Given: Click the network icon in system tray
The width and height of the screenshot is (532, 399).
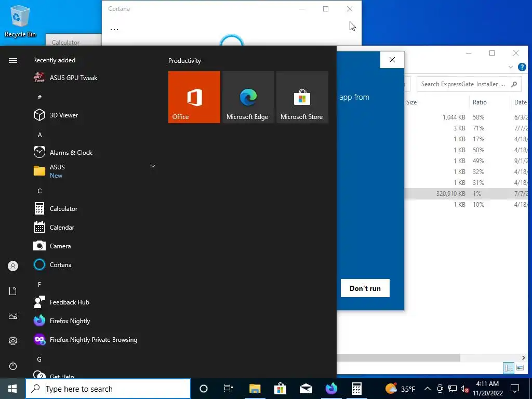Looking at the screenshot, I should click(453, 389).
